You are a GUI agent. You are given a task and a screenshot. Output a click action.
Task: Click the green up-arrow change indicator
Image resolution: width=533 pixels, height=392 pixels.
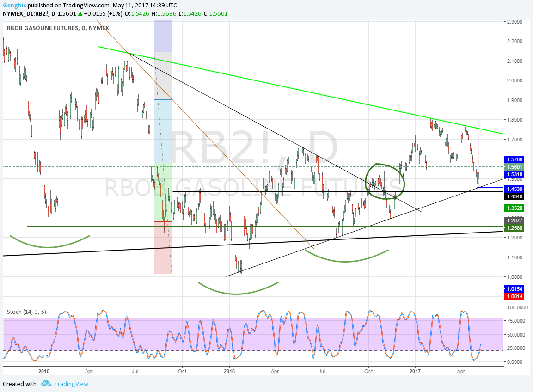(x=80, y=14)
